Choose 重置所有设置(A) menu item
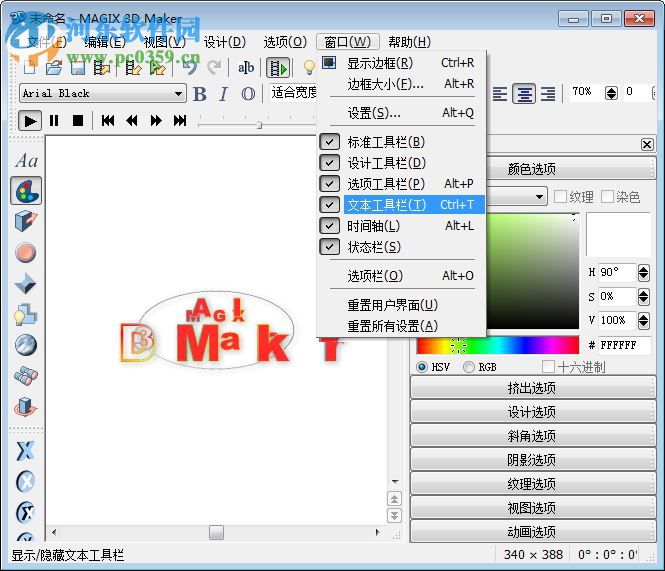 pyautogui.click(x=401, y=326)
